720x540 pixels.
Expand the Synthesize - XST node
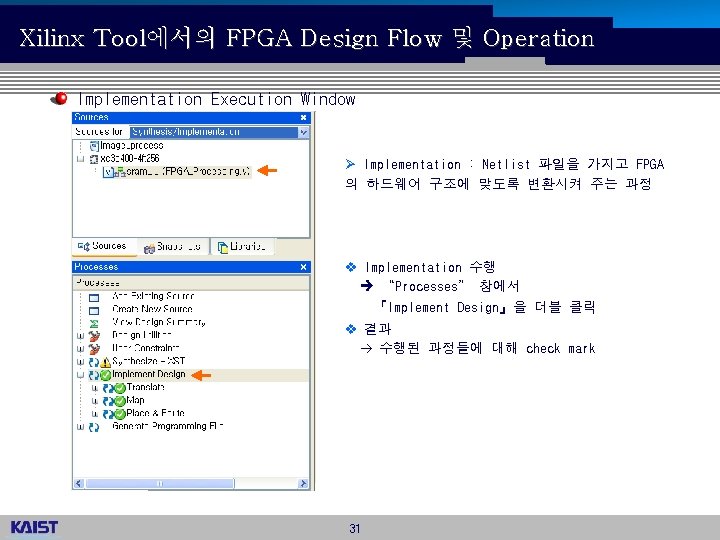click(x=80, y=362)
